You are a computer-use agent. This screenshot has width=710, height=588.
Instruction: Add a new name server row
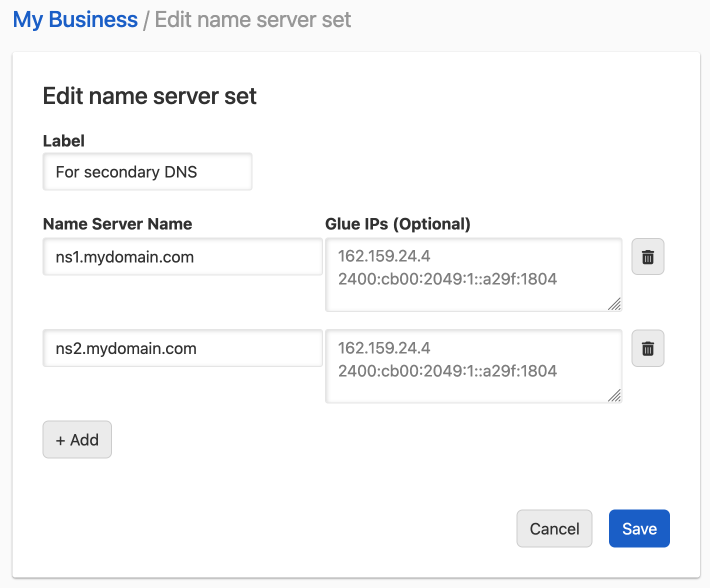click(77, 439)
